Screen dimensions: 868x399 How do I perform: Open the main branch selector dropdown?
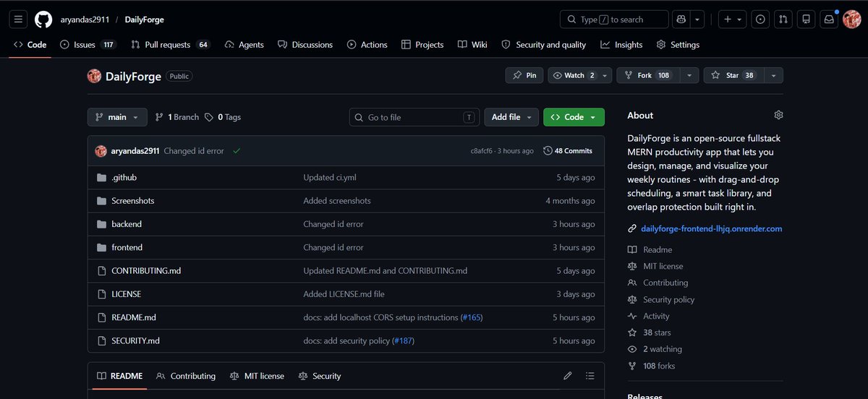pos(117,117)
